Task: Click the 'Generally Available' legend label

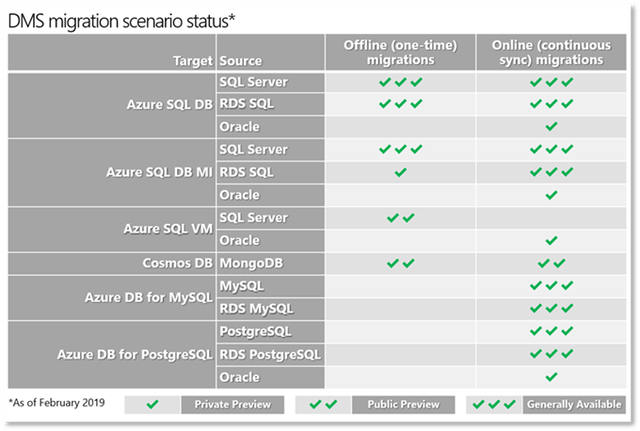Action: click(x=574, y=404)
